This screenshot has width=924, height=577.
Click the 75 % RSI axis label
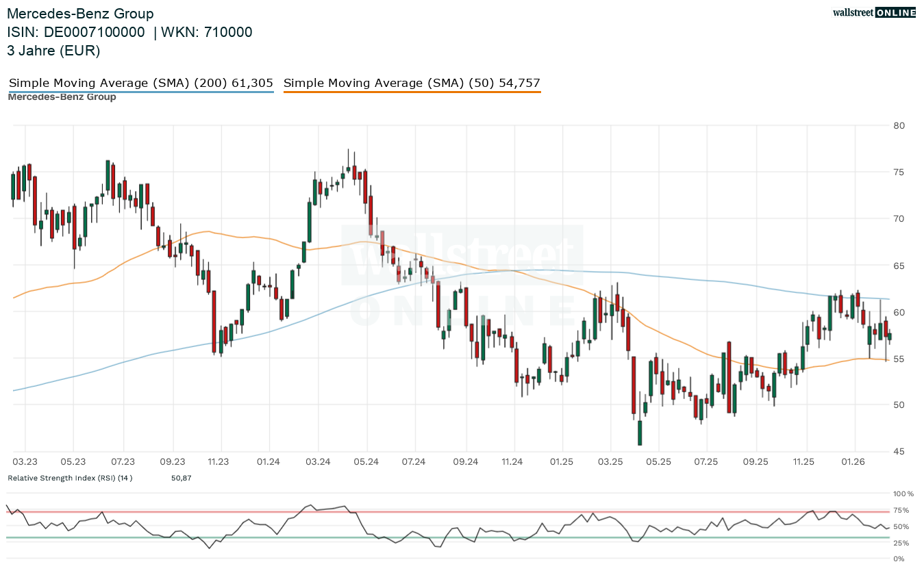[901, 511]
